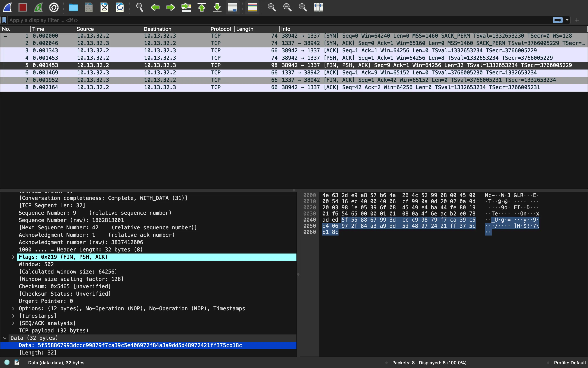Sort by Source column header
The height and width of the screenshot is (368, 588).
108,29
